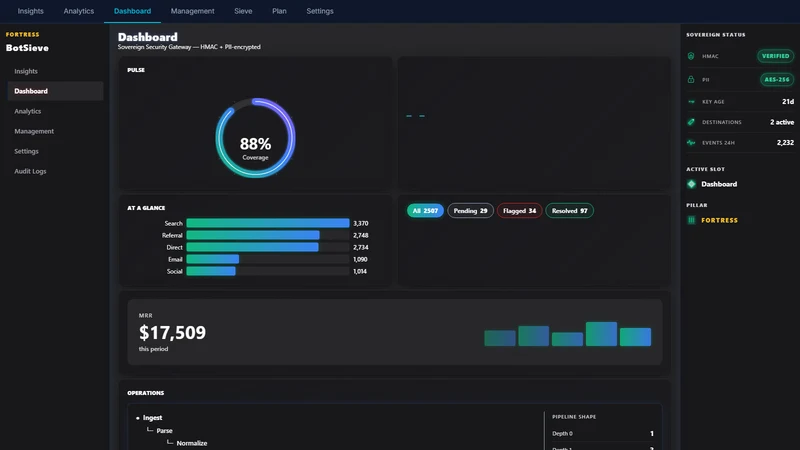Open the Insights tab in top bar
The image size is (800, 450).
(x=31, y=11)
